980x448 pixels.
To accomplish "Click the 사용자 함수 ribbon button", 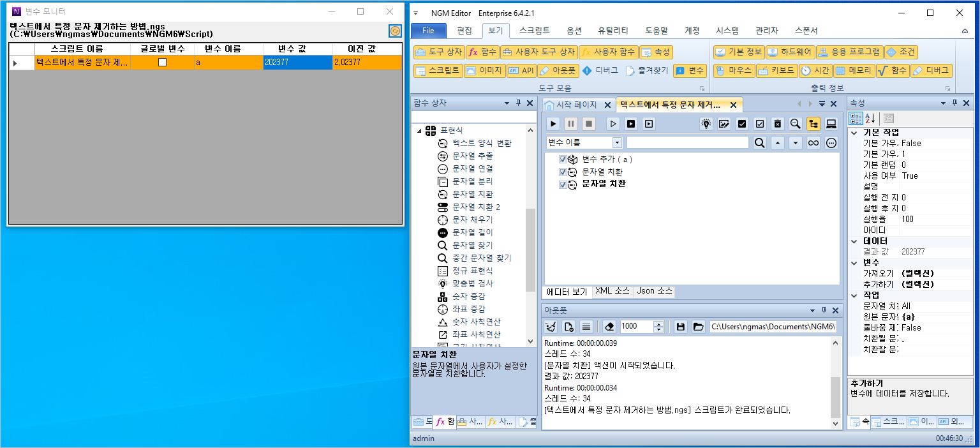I will pos(608,52).
